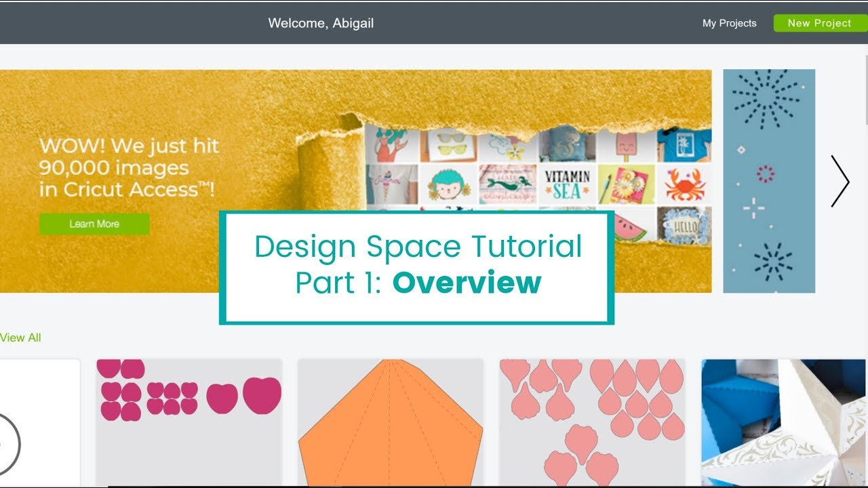868x488 pixels.
Task: Open the orange pentagon project thumbnail
Action: [x=391, y=422]
